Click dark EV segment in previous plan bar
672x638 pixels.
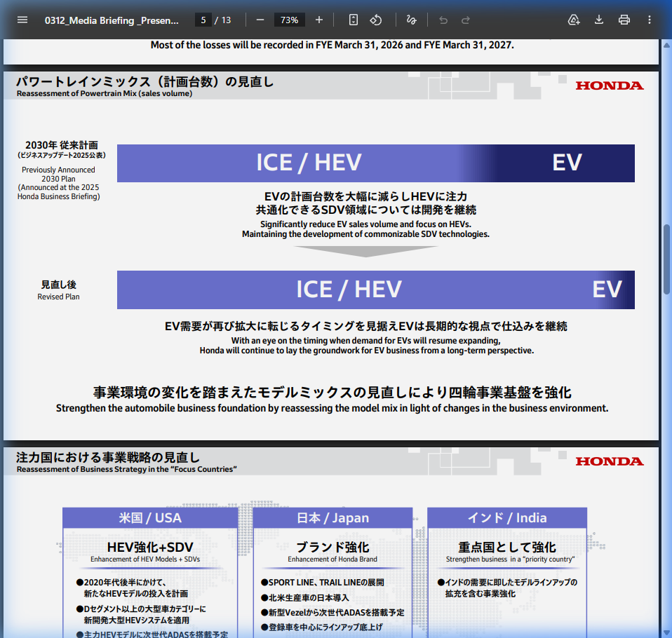click(567, 163)
